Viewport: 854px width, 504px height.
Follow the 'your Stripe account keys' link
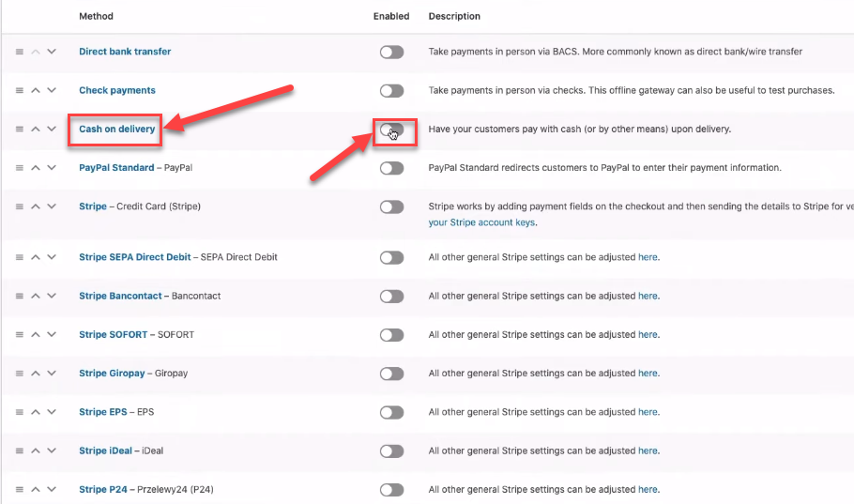(x=481, y=222)
